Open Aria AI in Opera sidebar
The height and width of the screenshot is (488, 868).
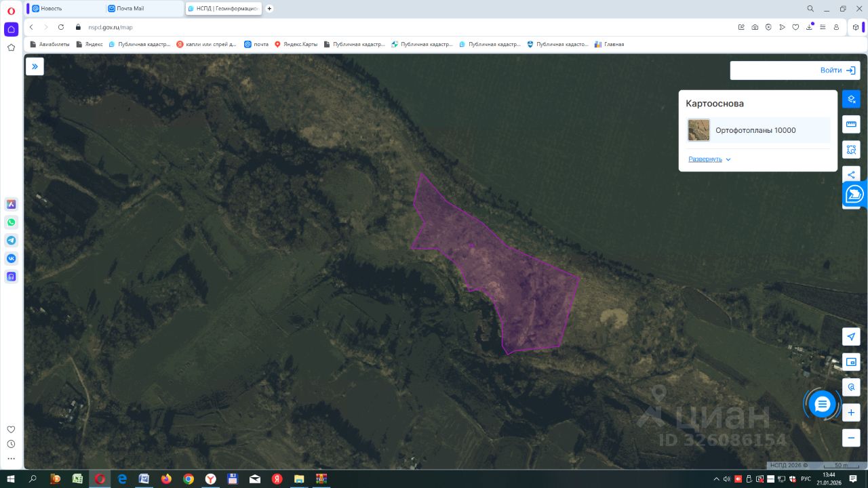pos(11,204)
